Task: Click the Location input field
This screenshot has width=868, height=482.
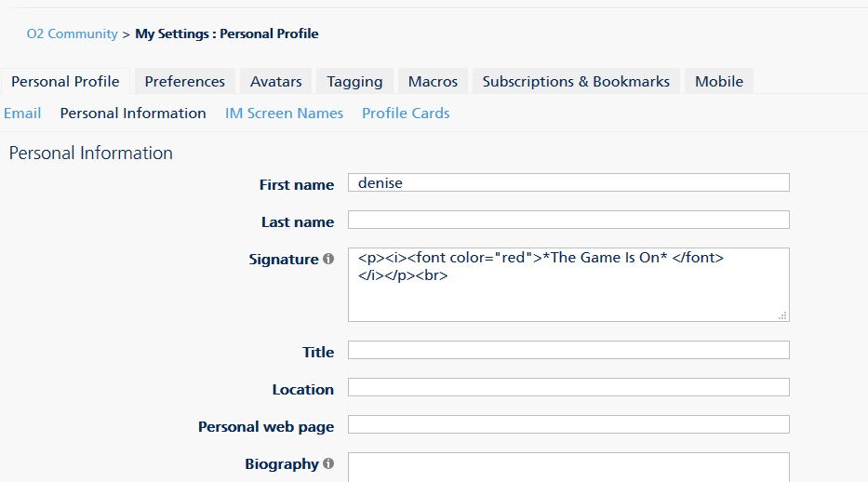Action: pyautogui.click(x=568, y=387)
